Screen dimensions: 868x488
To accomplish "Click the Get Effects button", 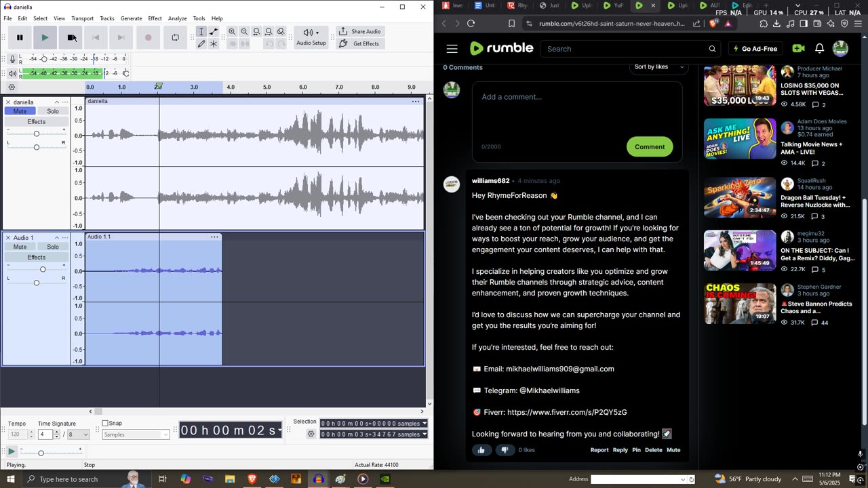I will 360,43.
